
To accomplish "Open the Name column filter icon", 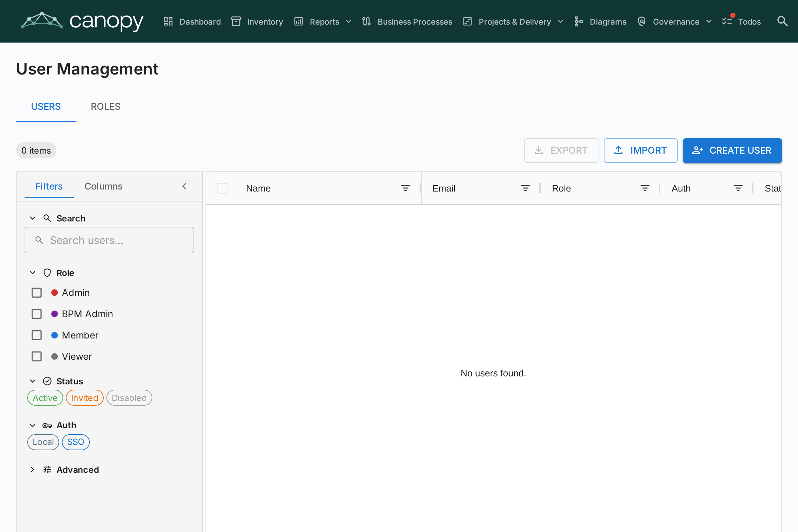I will [x=405, y=188].
